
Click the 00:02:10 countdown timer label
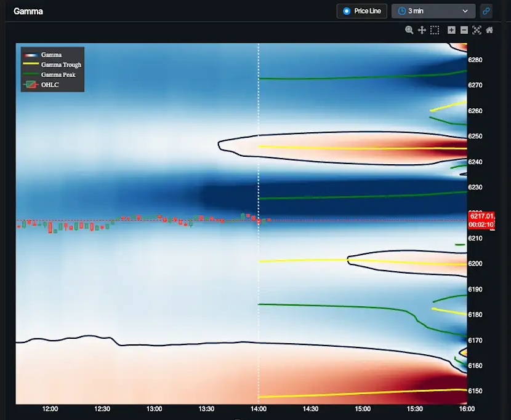click(481, 224)
